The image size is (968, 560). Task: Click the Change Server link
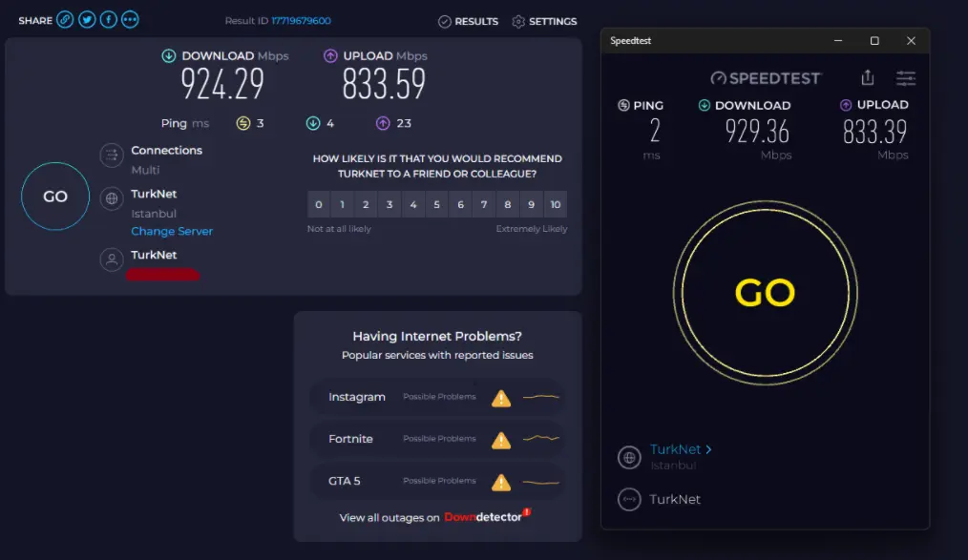(172, 231)
